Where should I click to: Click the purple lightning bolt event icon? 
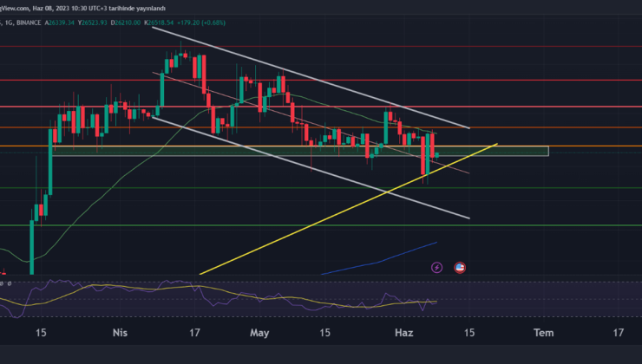437,268
